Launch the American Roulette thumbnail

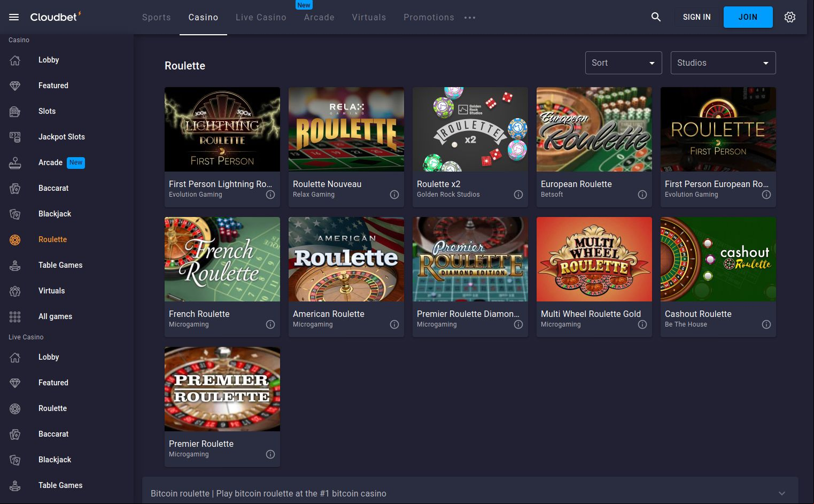click(346, 259)
